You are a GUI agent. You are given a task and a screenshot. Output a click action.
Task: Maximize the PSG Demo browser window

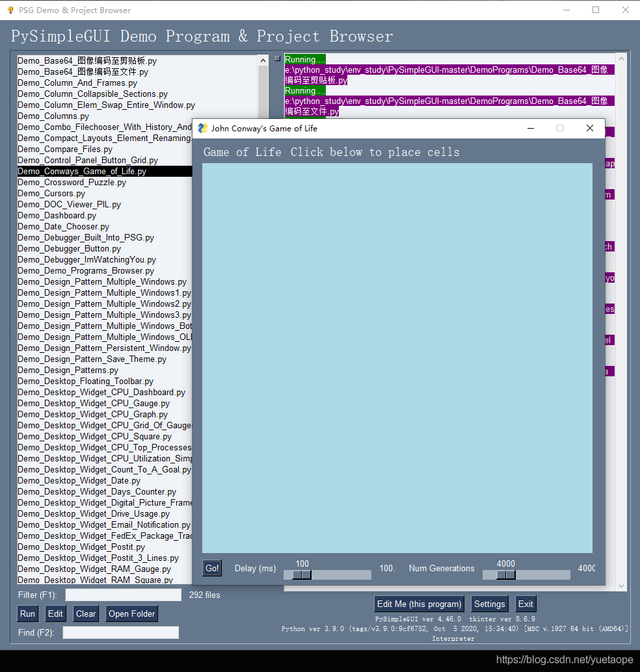(596, 10)
